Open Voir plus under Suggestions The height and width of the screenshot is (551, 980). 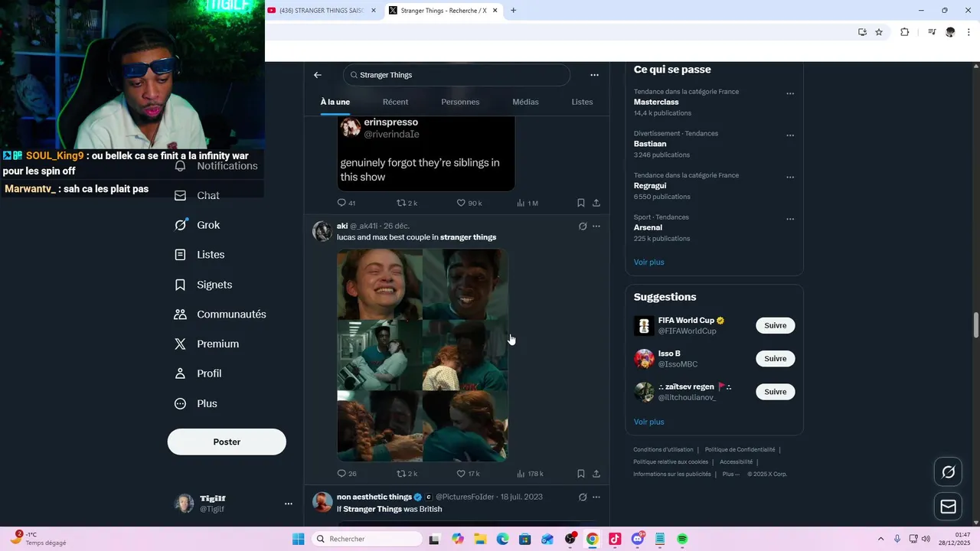coord(648,422)
